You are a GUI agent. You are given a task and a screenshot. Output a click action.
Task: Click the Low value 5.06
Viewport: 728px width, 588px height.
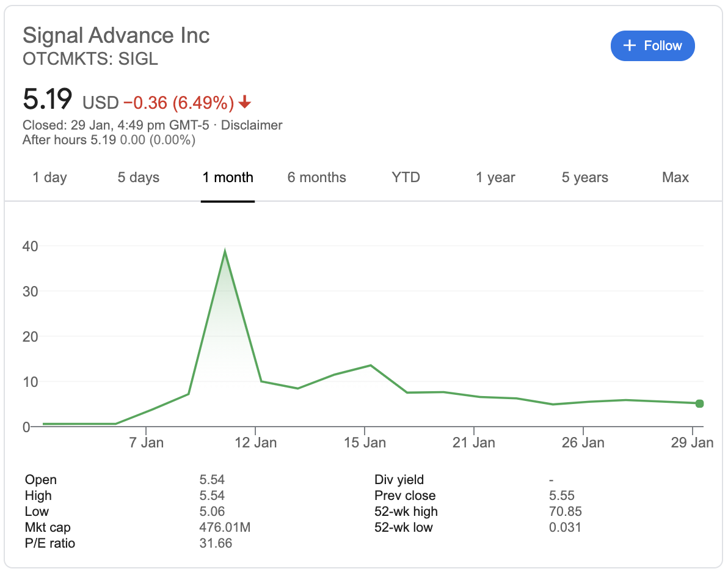tap(212, 512)
